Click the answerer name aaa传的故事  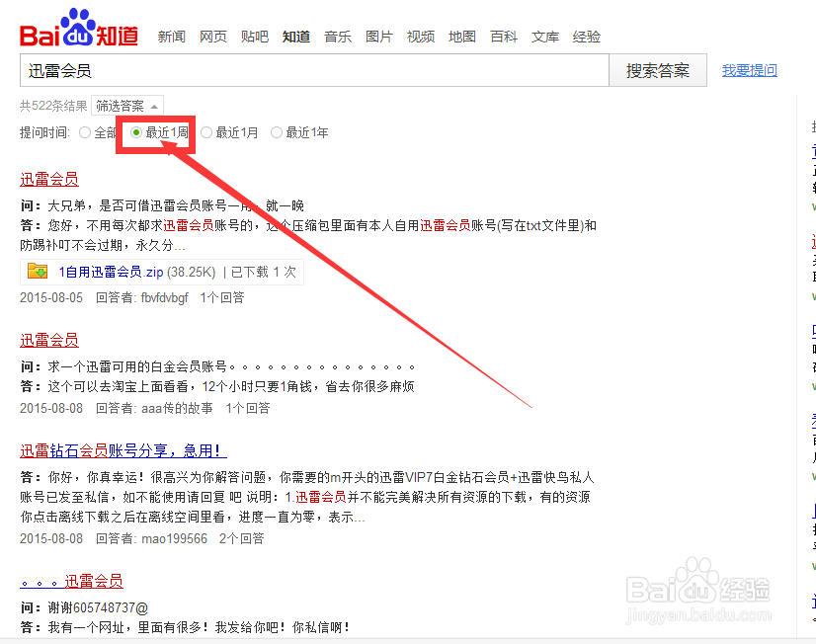[x=177, y=408]
